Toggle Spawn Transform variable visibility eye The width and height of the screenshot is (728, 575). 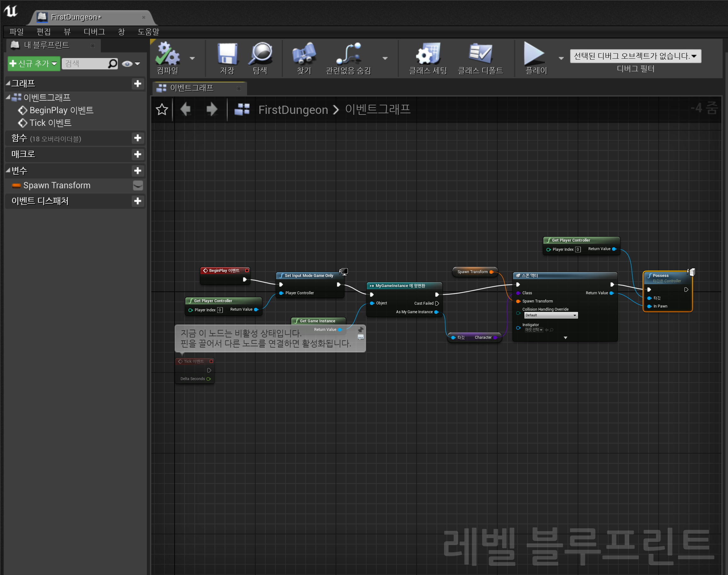click(x=138, y=185)
